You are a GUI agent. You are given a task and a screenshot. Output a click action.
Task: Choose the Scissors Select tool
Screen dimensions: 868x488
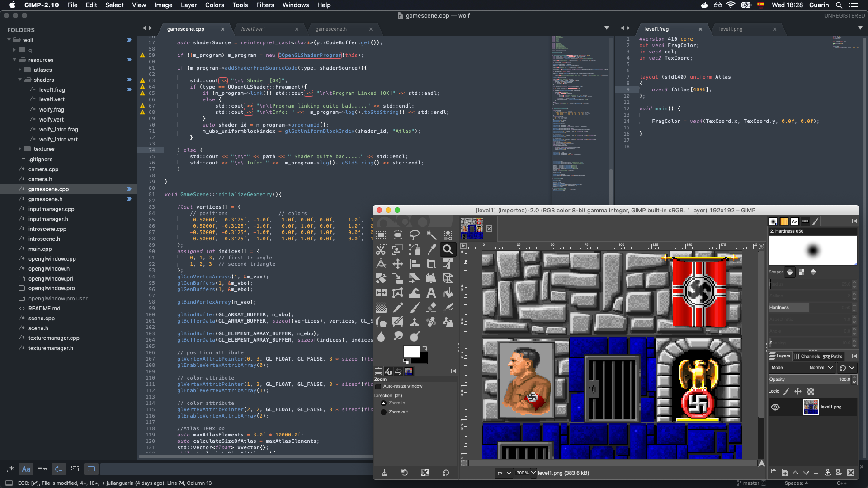381,249
